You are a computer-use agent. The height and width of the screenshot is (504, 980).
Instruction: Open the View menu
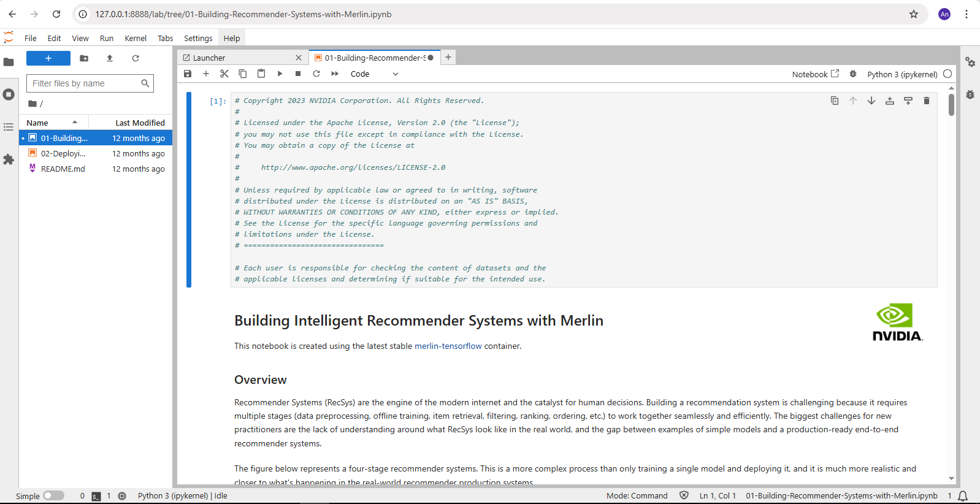click(80, 38)
